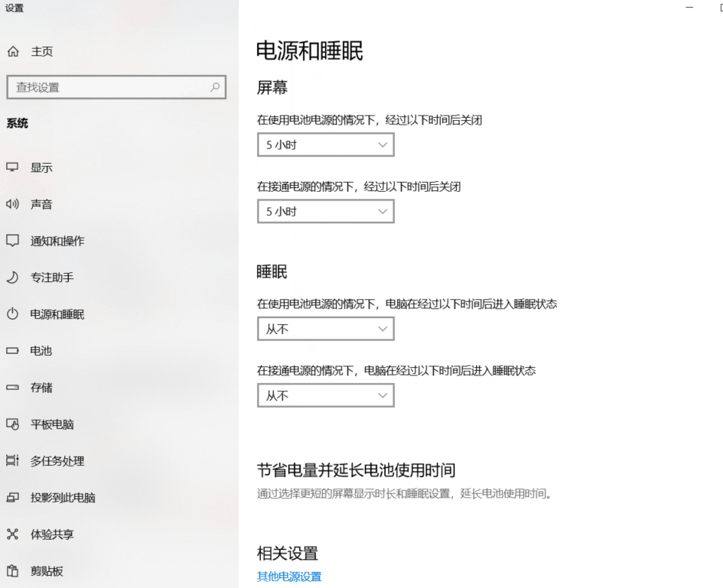Screen dimensions: 723x588
Task: Open the plugged-in screen-off time dropdown
Action: point(325,212)
